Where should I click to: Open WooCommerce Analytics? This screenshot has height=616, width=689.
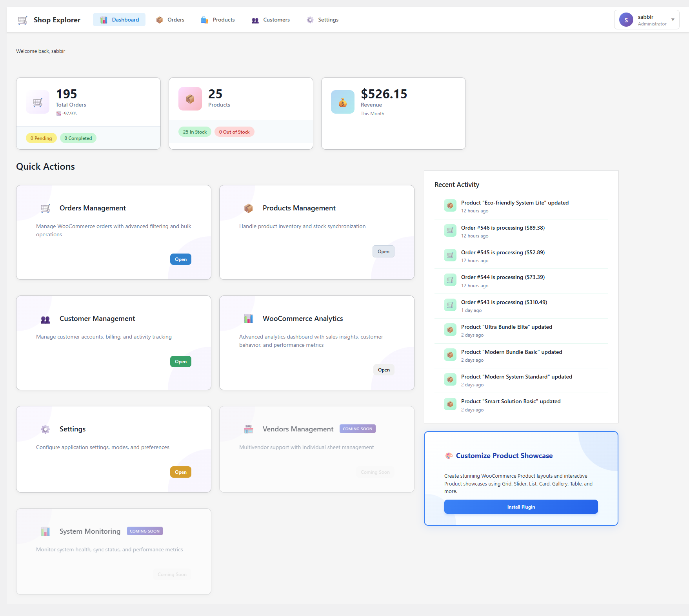coord(384,370)
